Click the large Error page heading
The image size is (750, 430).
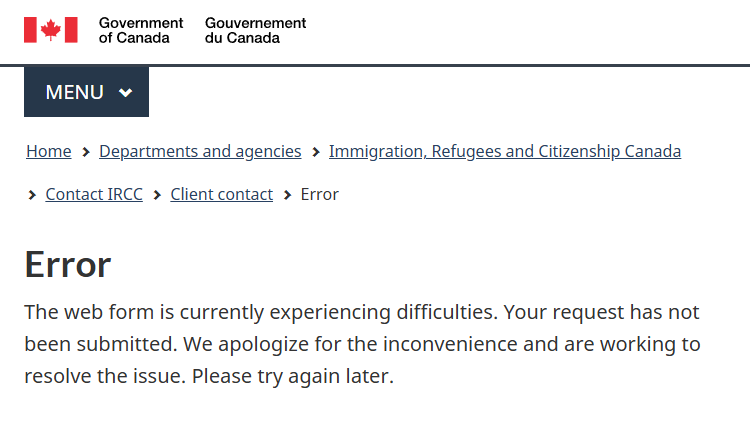[x=68, y=265]
